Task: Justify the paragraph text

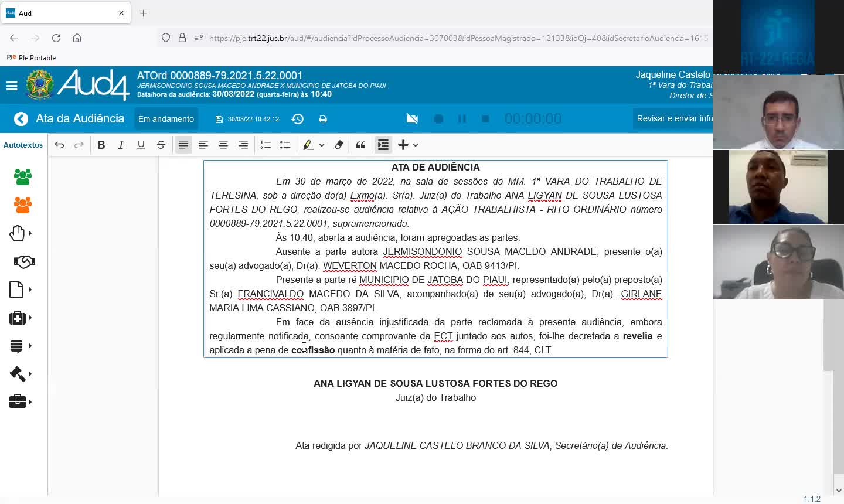Action: tap(183, 145)
